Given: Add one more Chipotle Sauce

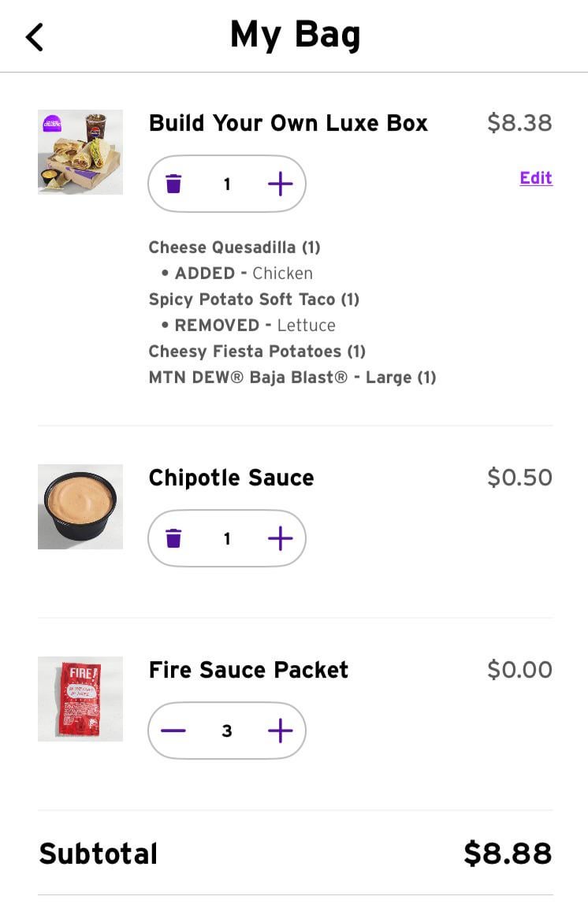Looking at the screenshot, I should [280, 539].
